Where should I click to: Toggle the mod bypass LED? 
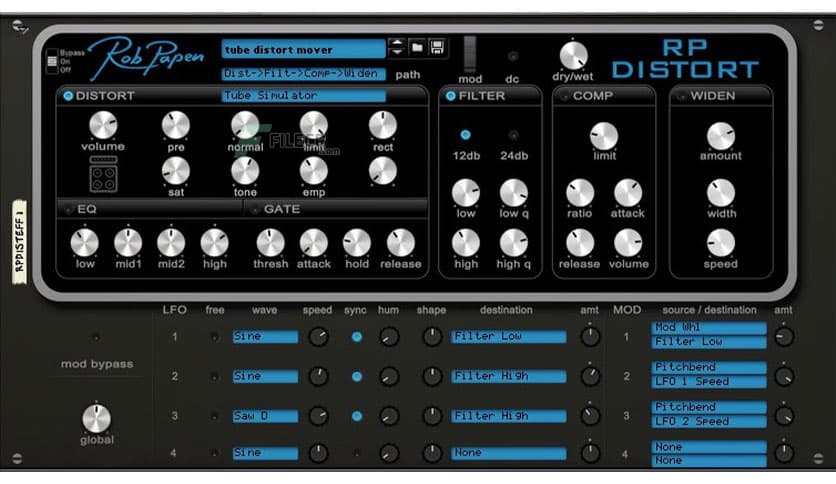coord(95,337)
